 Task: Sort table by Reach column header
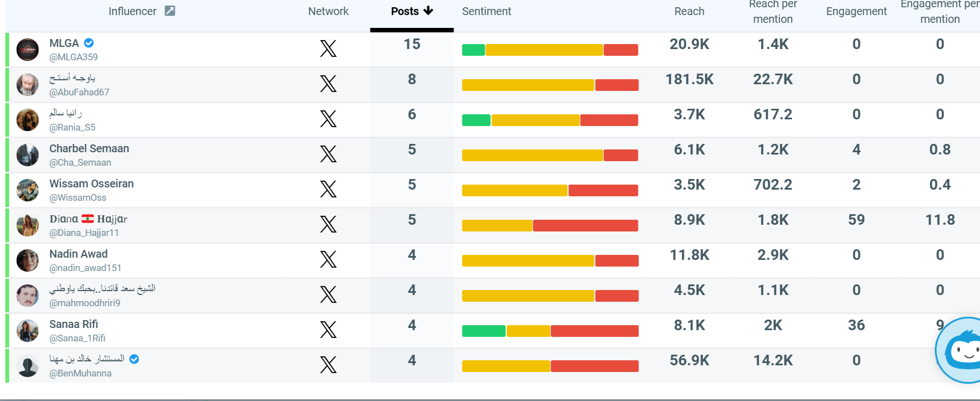pyautogui.click(x=689, y=11)
